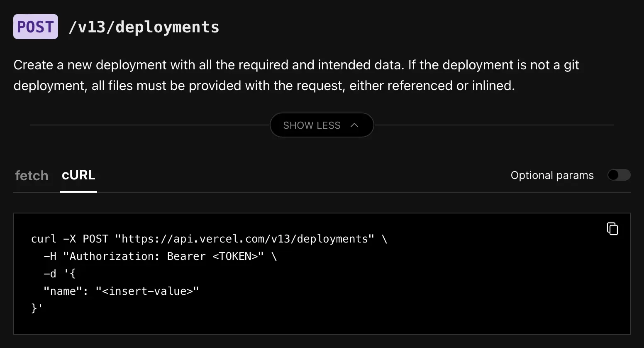Collapse description with SHOW LESS button
Image resolution: width=644 pixels, height=348 pixels.
point(322,125)
